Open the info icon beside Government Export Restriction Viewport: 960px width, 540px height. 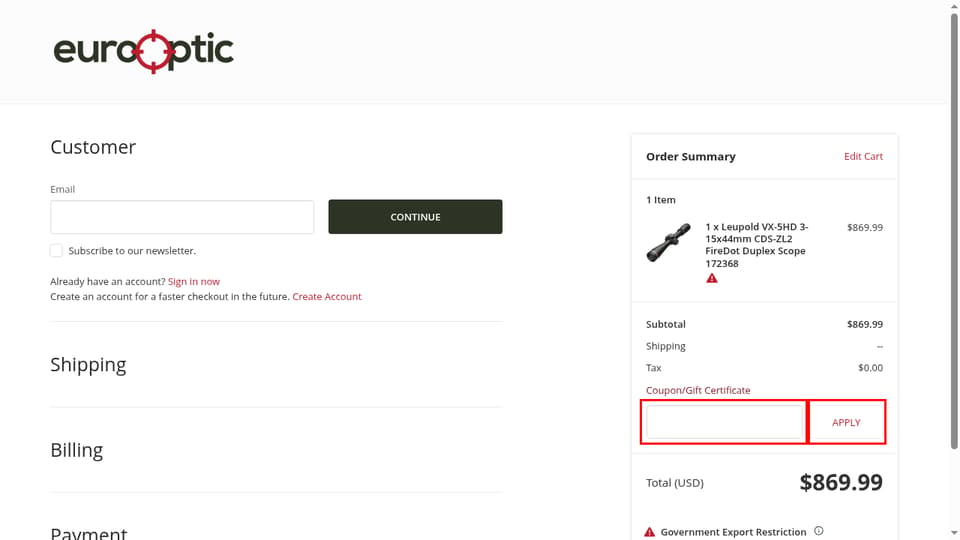(819, 531)
